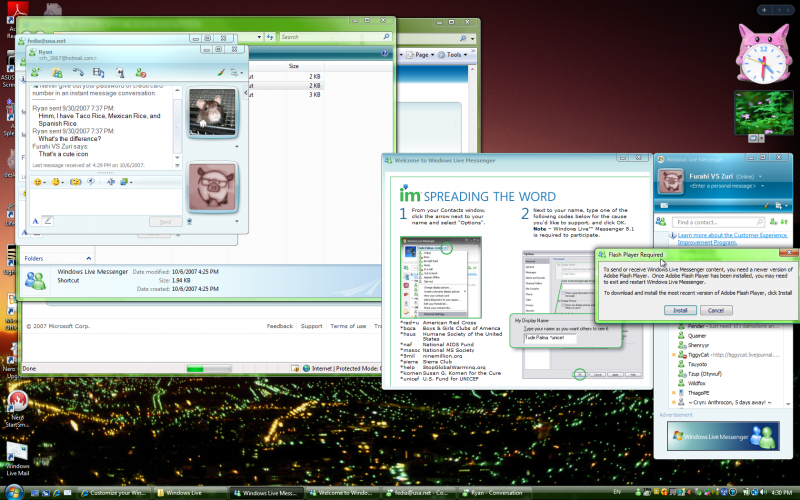Screen dimensions: 800x500
Task: Open Nero StartSmart desktop icon
Action: click(x=17, y=409)
